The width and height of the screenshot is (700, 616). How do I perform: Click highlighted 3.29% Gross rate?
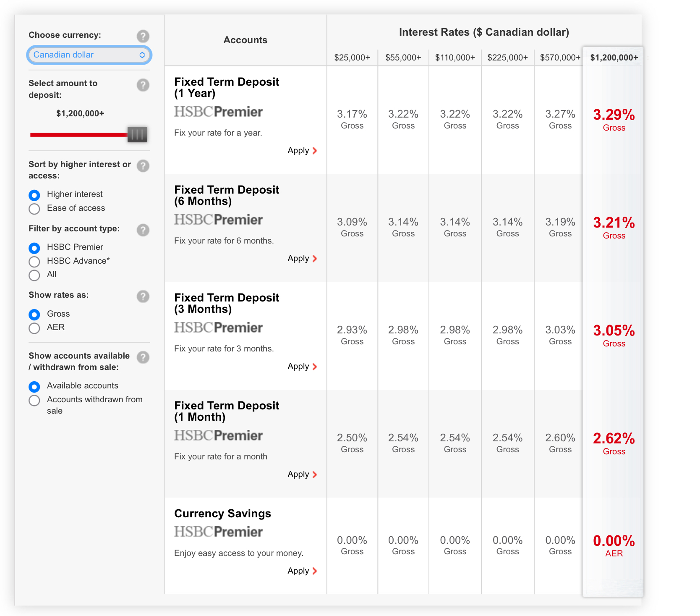[x=614, y=120]
